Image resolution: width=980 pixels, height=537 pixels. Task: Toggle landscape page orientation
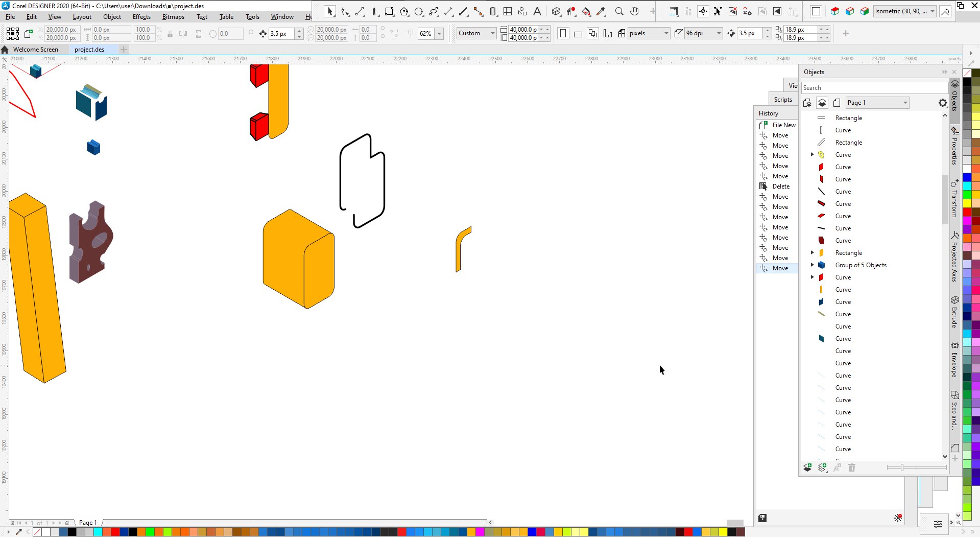point(578,34)
